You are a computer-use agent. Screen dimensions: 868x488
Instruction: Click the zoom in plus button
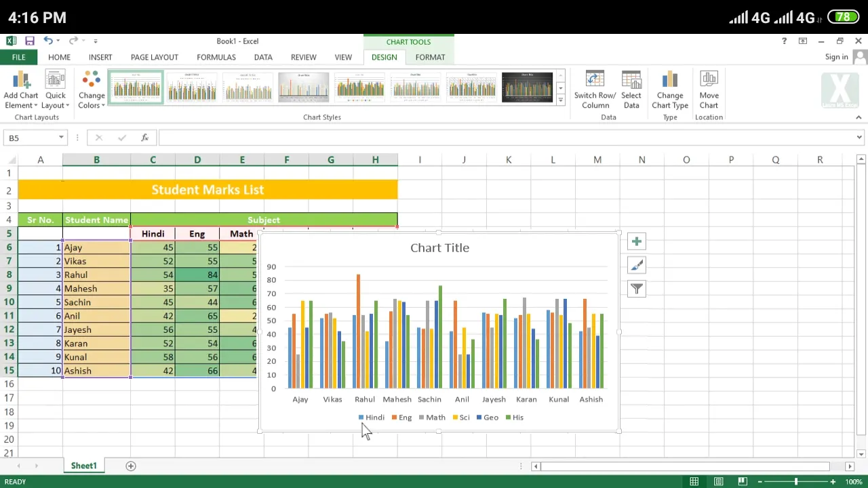click(833, 482)
